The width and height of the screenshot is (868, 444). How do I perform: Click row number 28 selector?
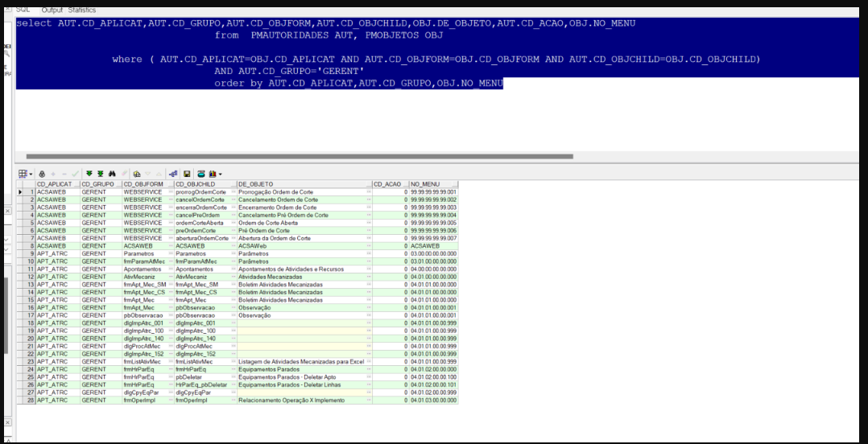(30, 401)
